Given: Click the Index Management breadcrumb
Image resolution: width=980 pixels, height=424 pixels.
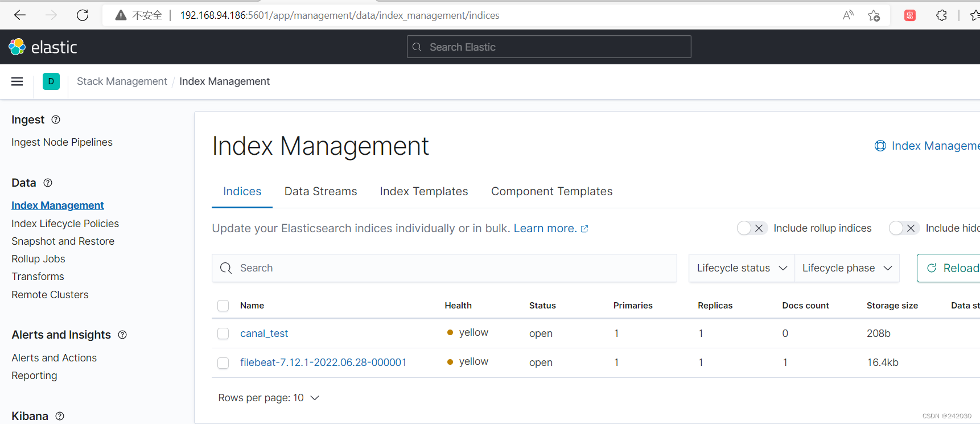Looking at the screenshot, I should tap(225, 81).
